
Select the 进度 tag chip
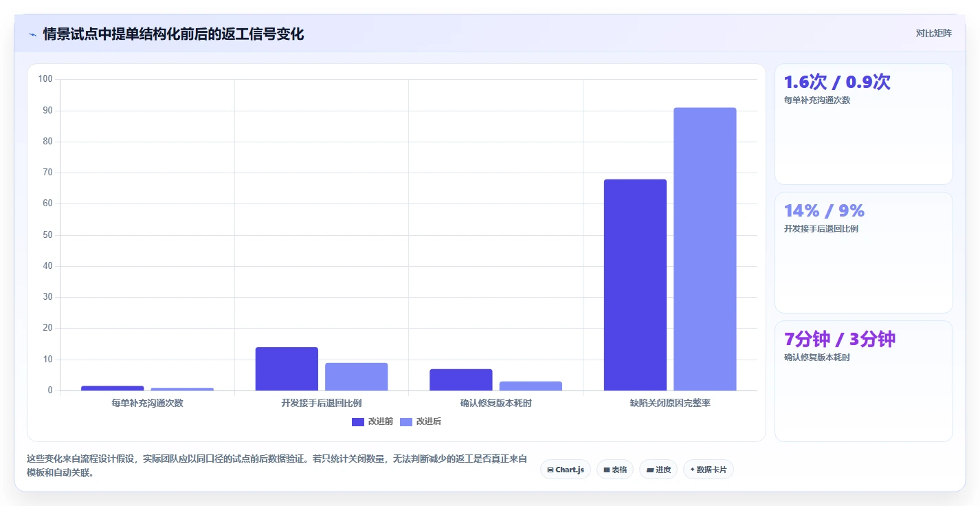click(x=658, y=470)
